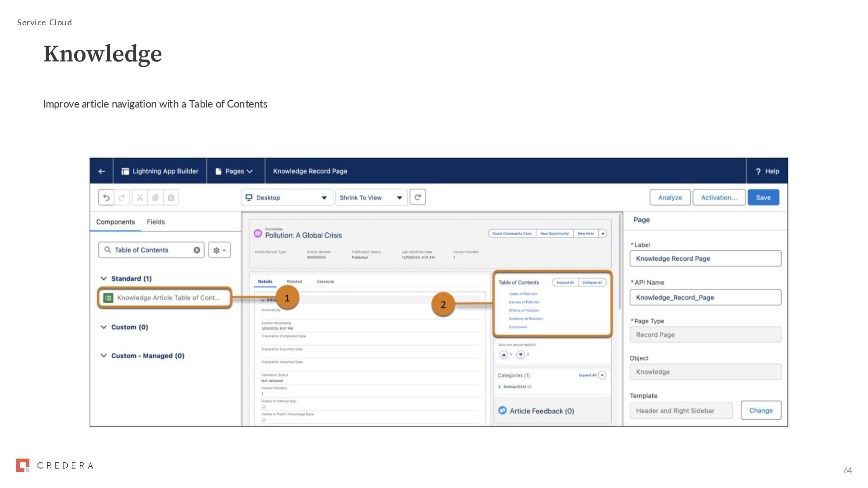Switch to the Fields tab
This screenshot has height=488, width=868.
[x=156, y=222]
